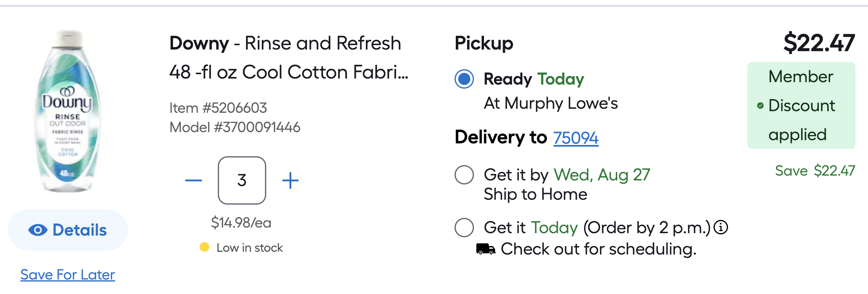Choose Get it by Wed, Aug 27 shipping option
This screenshot has height=294, width=868.
(464, 175)
